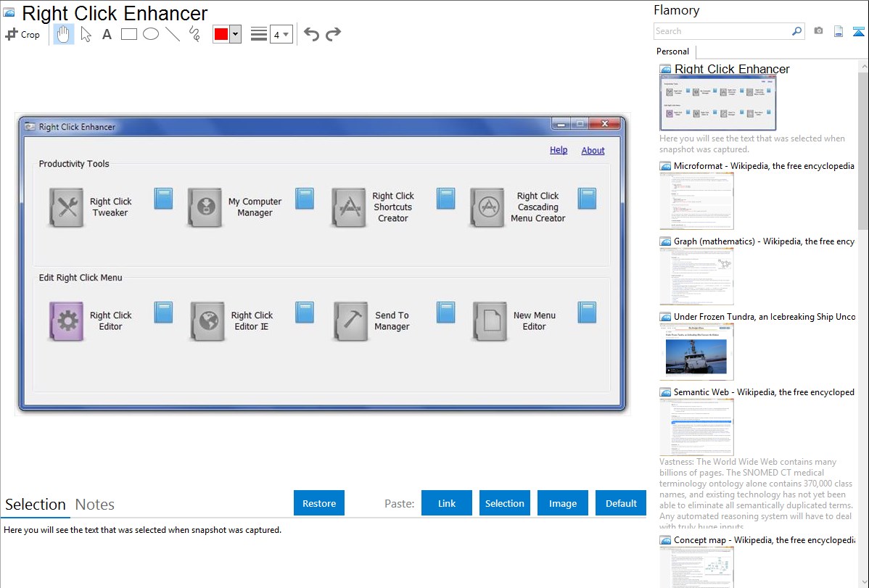
Task: Undo the last annotation
Action: [311, 34]
